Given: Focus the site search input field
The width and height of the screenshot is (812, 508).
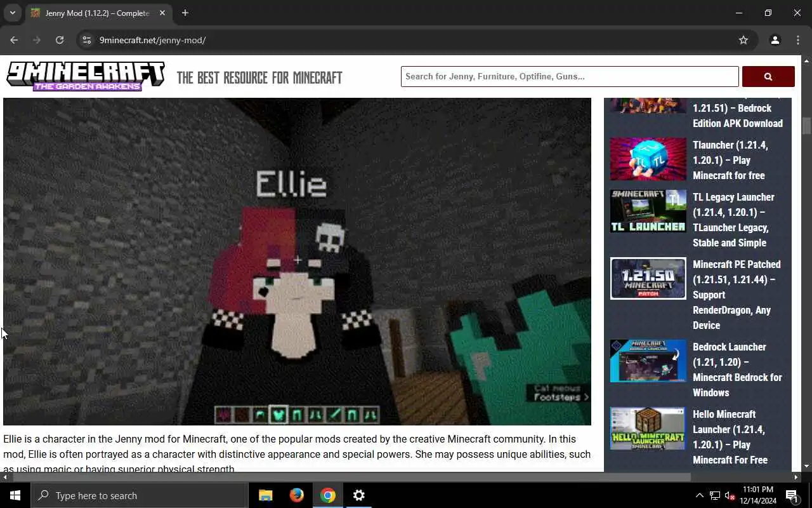Looking at the screenshot, I should (570, 76).
